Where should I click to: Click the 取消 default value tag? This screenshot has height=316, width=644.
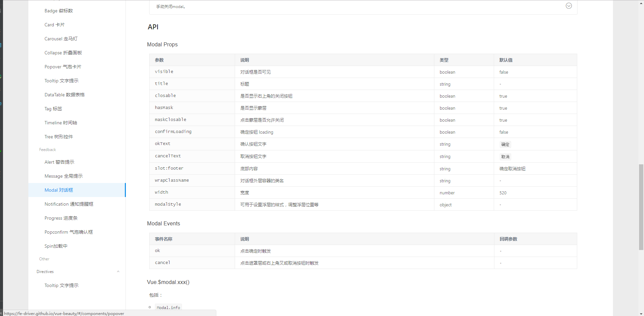pos(505,157)
